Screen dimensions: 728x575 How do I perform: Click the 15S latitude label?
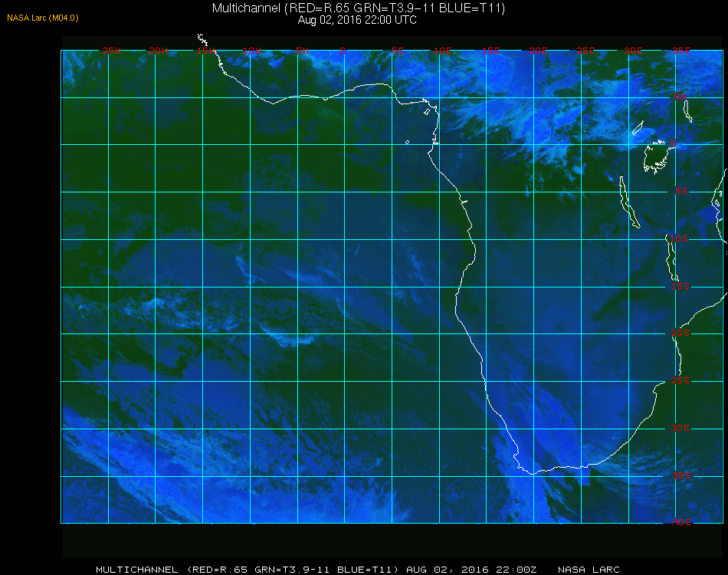(x=680, y=286)
